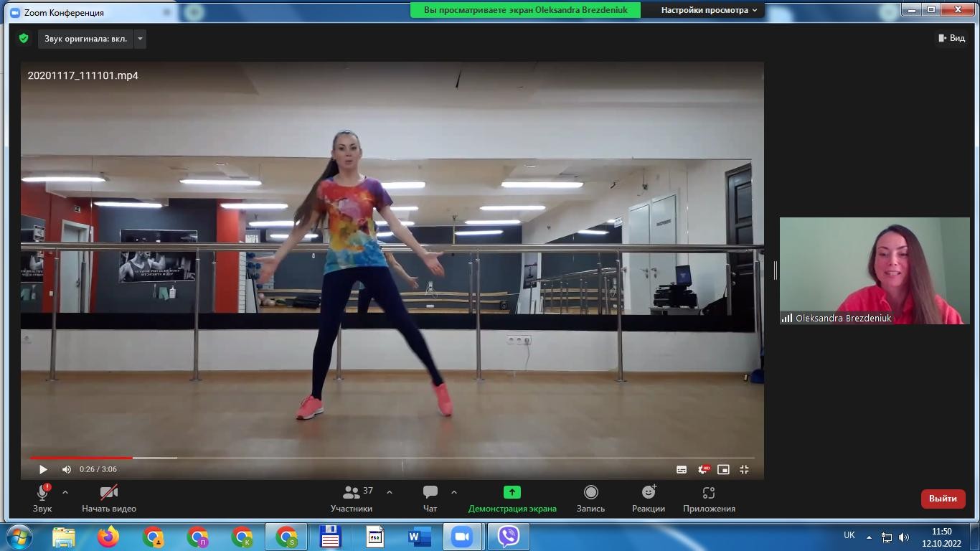Open the Participants panel icon
Screen dimensions: 980x551
click(x=352, y=493)
